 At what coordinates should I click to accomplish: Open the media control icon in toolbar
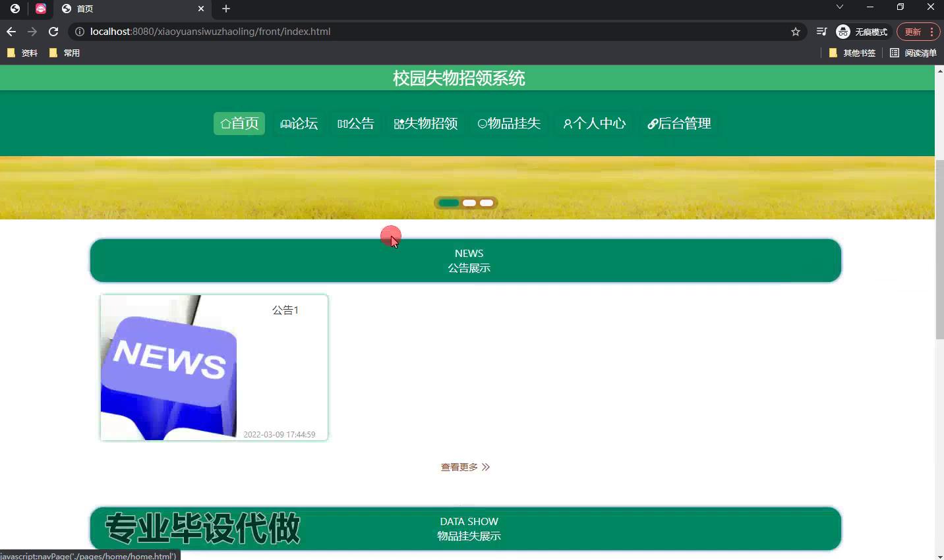point(821,32)
